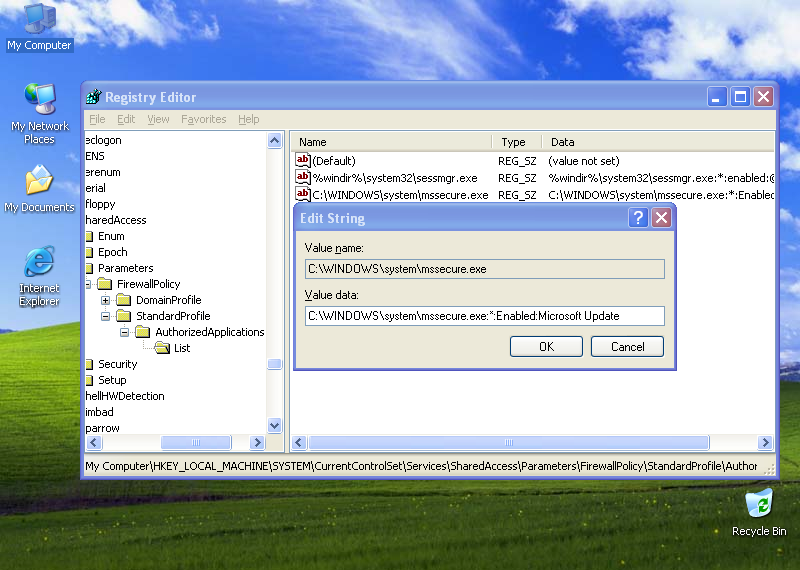Select the Setup key in tree
This screenshot has height=570, width=800.
[112, 380]
